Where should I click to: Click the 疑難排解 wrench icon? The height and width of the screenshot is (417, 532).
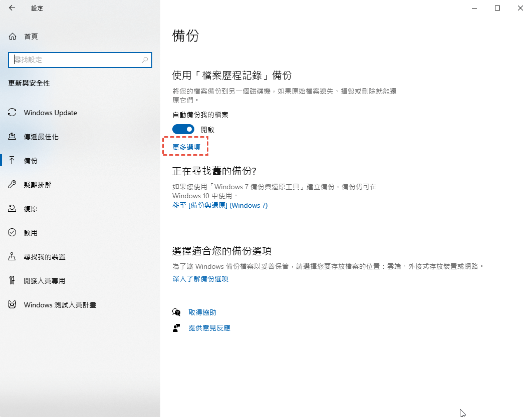[13, 185]
